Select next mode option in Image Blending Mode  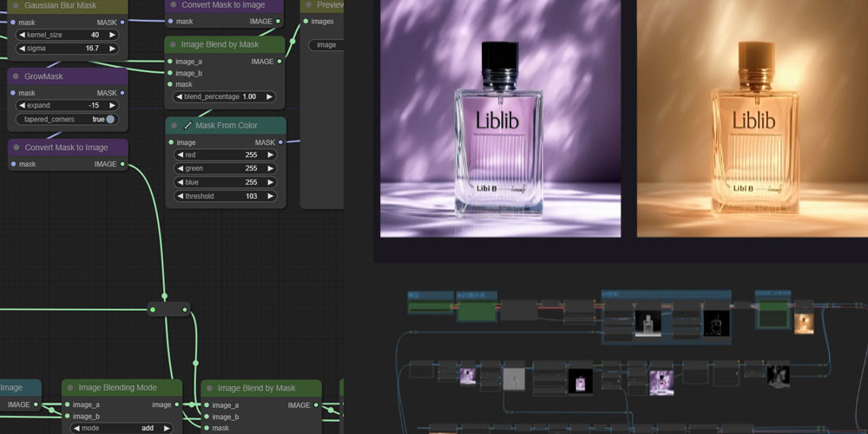[x=166, y=428]
